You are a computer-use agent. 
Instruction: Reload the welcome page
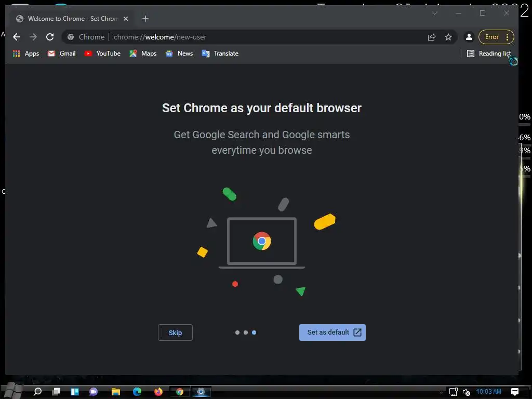50,37
